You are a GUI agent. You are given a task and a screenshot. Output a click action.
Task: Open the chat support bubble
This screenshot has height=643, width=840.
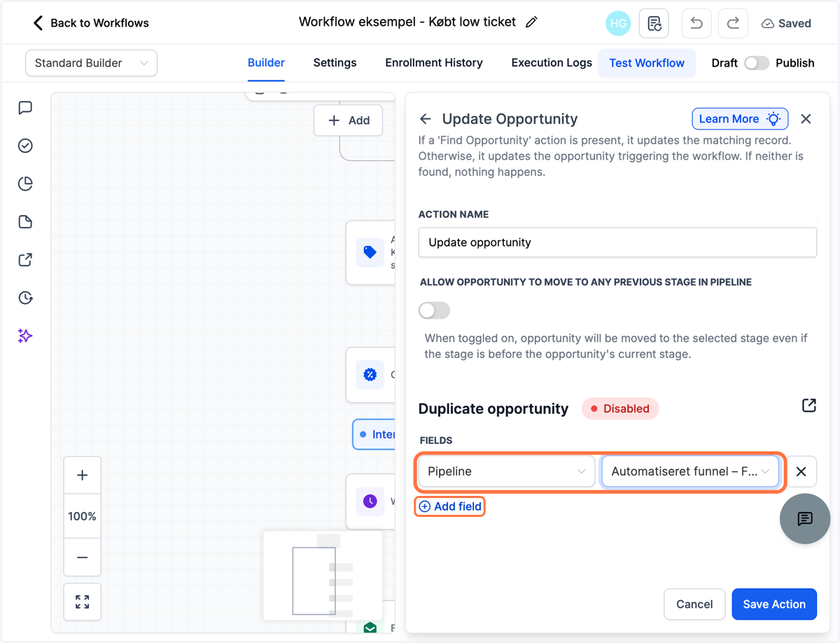(805, 518)
